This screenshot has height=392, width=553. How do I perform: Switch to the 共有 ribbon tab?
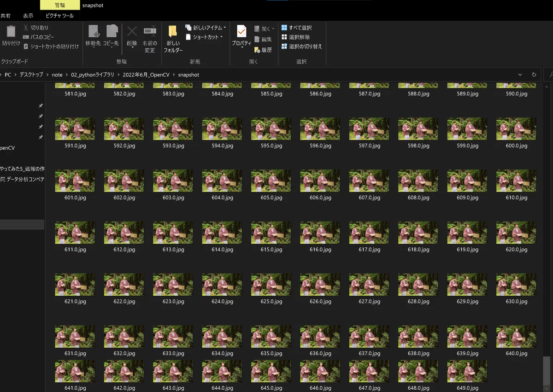click(x=6, y=16)
